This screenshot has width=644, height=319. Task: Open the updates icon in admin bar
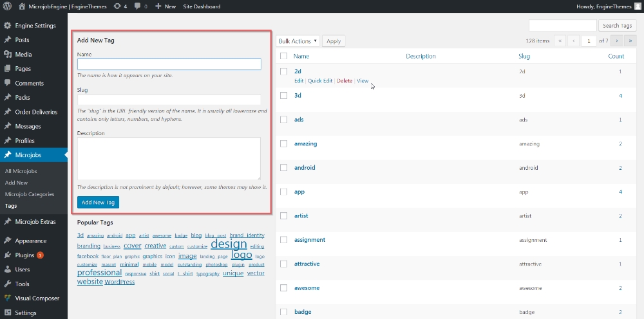click(115, 6)
